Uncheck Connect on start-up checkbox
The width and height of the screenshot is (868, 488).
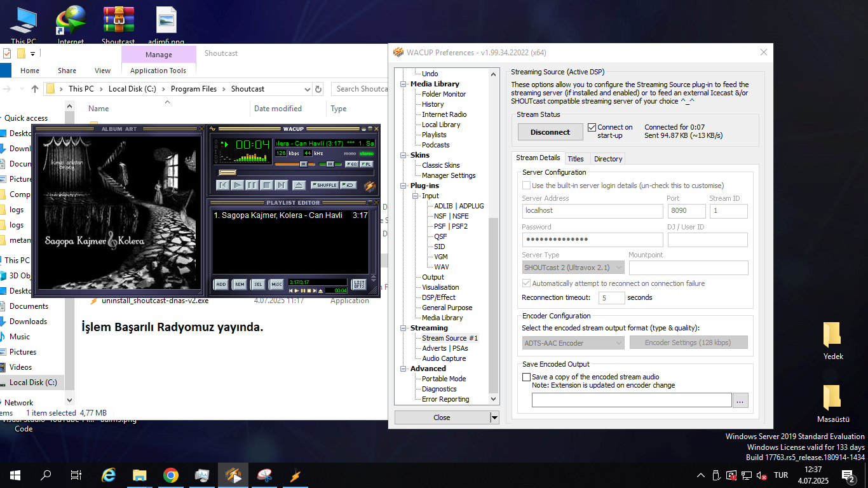point(592,127)
